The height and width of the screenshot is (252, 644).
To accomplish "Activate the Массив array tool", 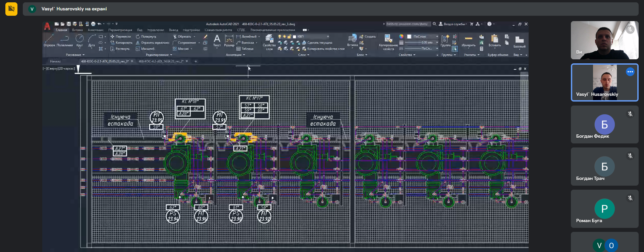I will coord(181,49).
